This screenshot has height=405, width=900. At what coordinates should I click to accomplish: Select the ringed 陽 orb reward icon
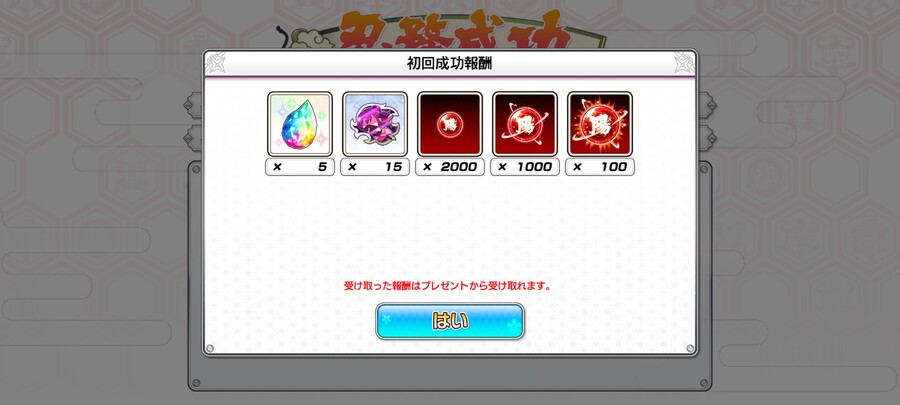[525, 124]
